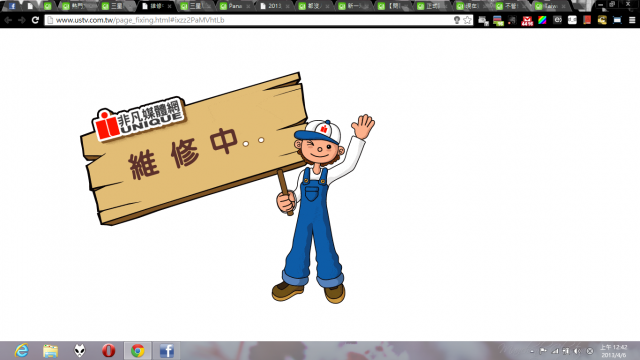The height and width of the screenshot is (360, 640).
Task: Switch to the 熱門 tab
Action: (x=78, y=6)
